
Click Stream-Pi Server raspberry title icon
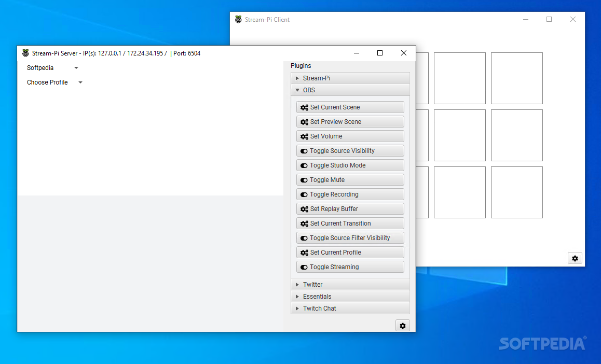(25, 53)
